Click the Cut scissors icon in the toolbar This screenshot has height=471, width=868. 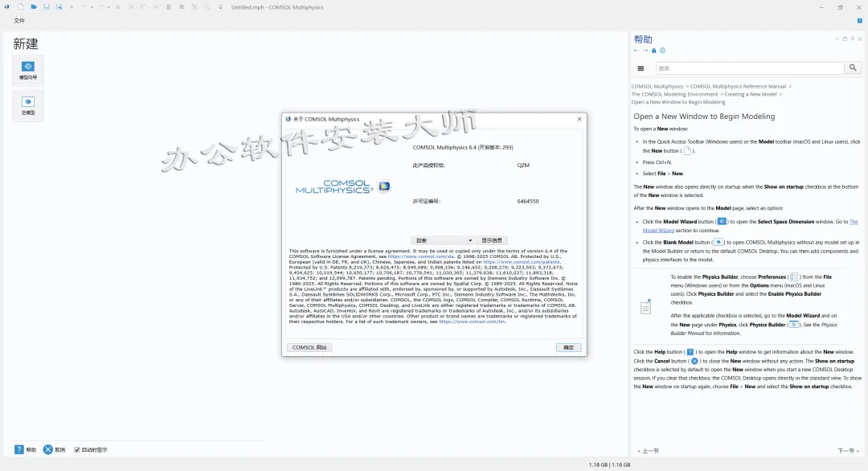pyautogui.click(x=118, y=7)
